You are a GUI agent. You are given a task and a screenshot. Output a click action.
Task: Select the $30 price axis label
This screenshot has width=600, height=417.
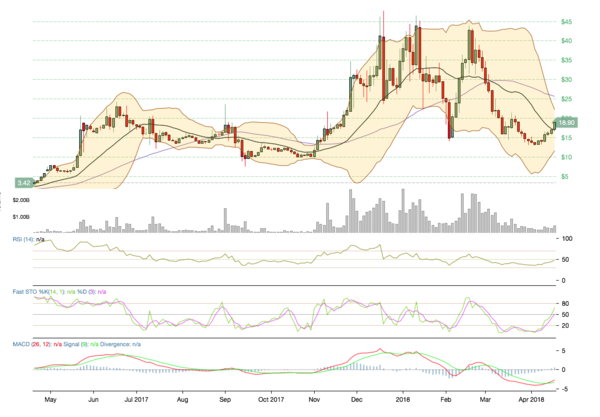tap(566, 80)
